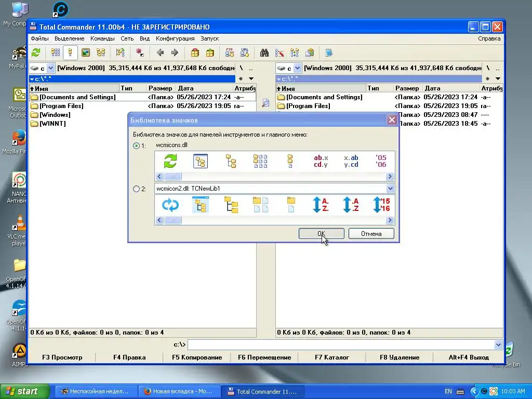Select the x.ab y.cd extension sort icon

(x=351, y=161)
